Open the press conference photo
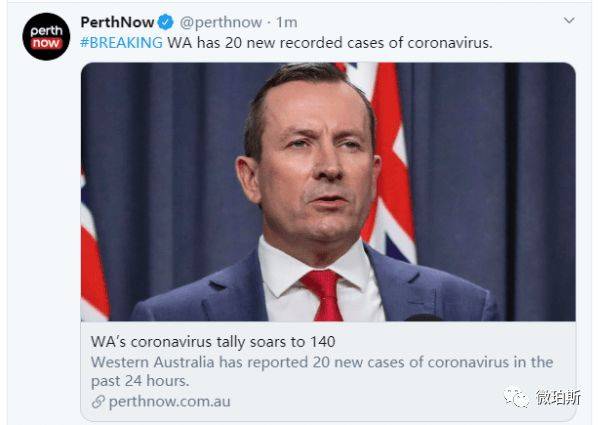The height and width of the screenshot is (425, 600). tap(328, 192)
